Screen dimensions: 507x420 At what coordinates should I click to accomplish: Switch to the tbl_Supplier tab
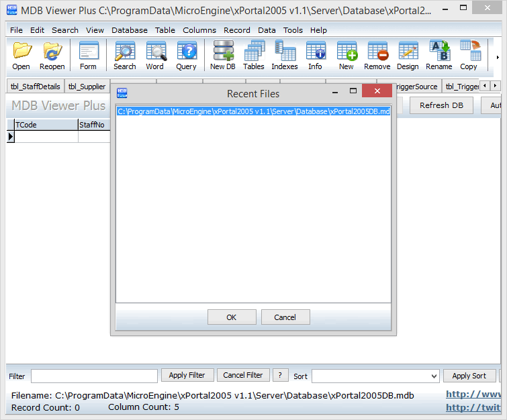click(87, 87)
